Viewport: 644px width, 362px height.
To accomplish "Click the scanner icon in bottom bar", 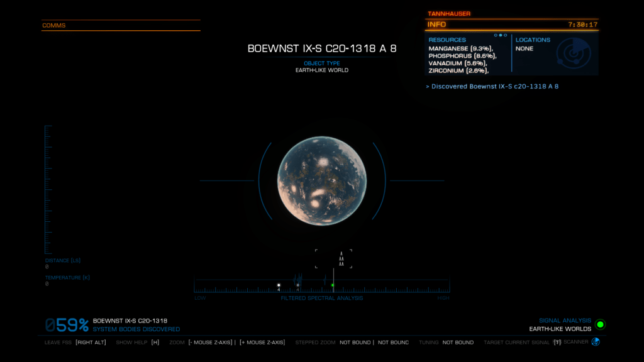I will (x=596, y=342).
